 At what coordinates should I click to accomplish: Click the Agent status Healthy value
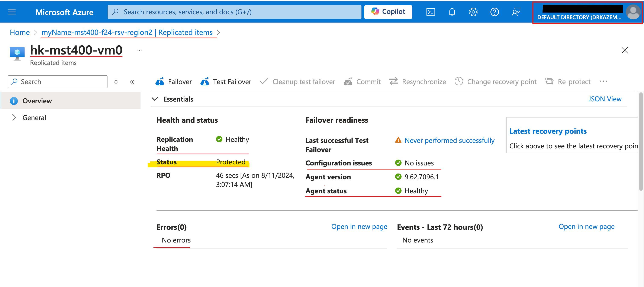point(416,191)
